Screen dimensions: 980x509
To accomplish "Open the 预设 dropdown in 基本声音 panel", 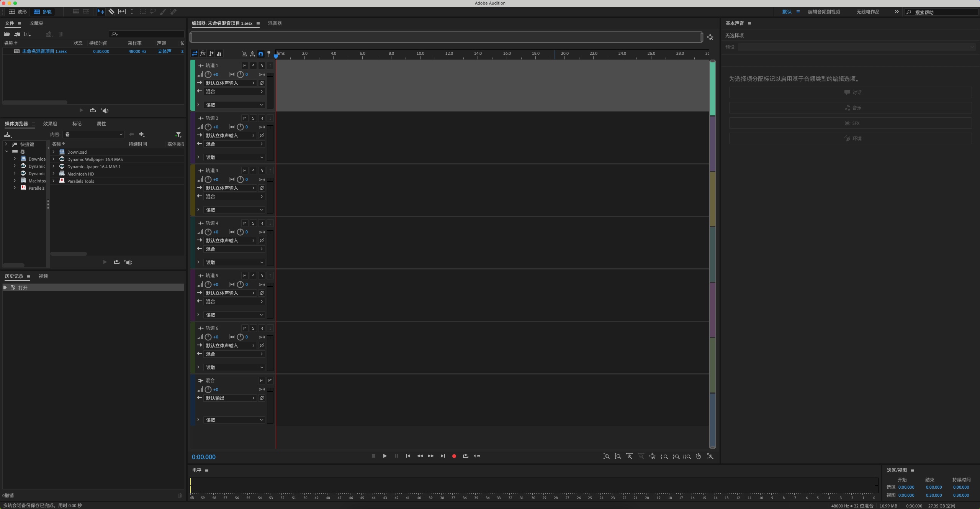I will coord(857,47).
